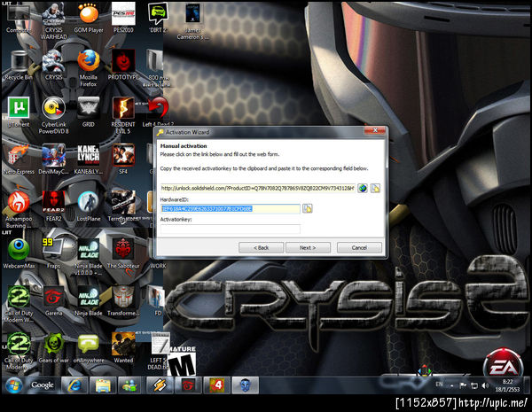Image resolution: width=532 pixels, height=412 pixels.
Task: Open Action Center flag tray icon
Action: pos(463,385)
